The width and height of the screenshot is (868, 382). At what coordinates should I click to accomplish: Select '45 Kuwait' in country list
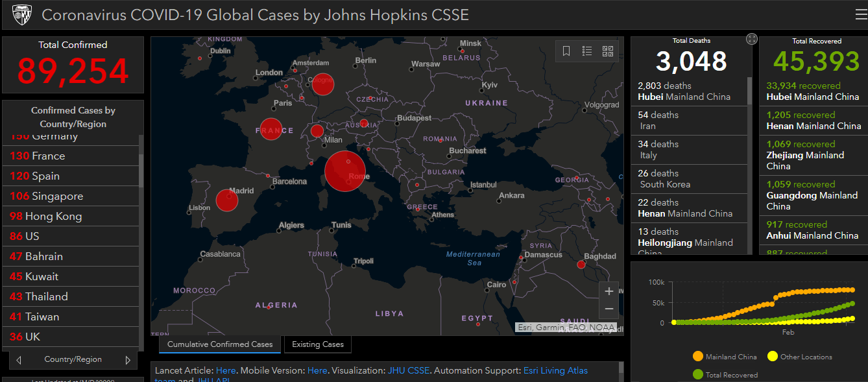pyautogui.click(x=71, y=276)
